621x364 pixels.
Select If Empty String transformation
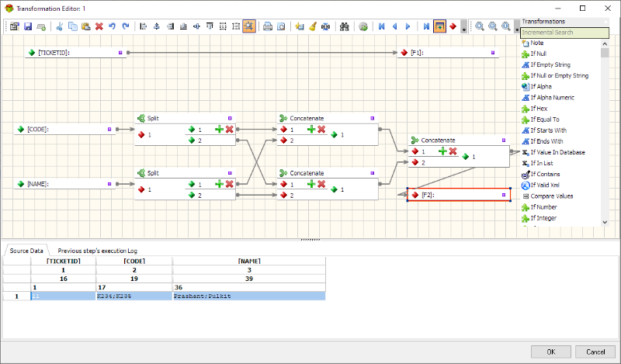tap(550, 64)
